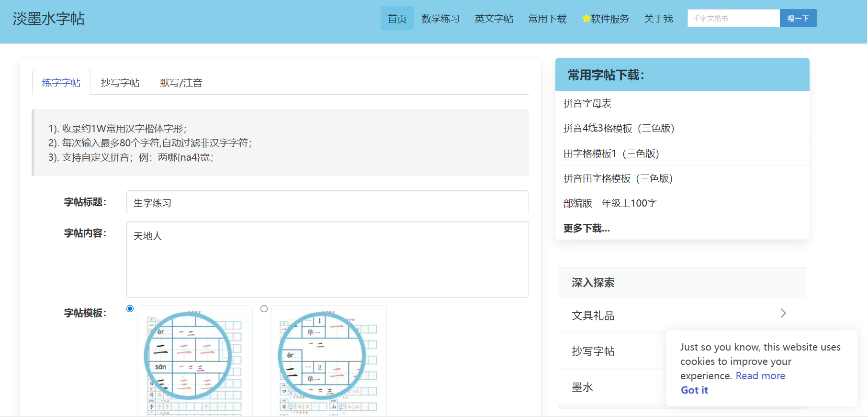Choose the second template thumbnail with 单一 layout
868x417 pixels.
click(329, 361)
